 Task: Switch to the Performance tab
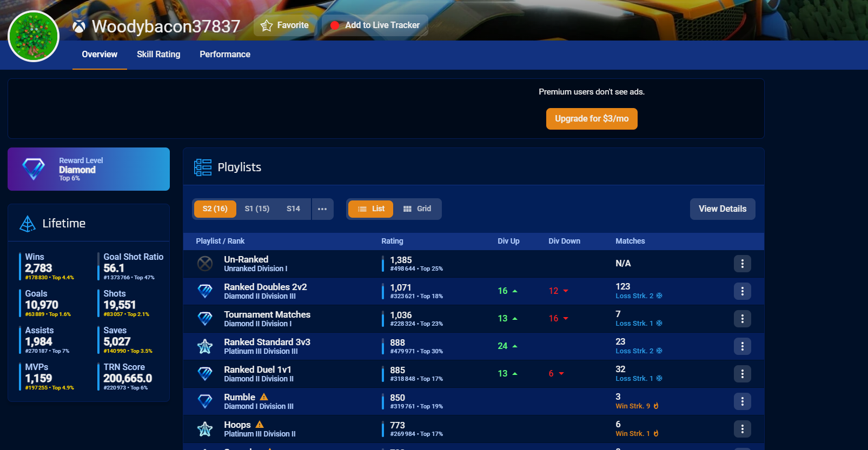pyautogui.click(x=225, y=55)
